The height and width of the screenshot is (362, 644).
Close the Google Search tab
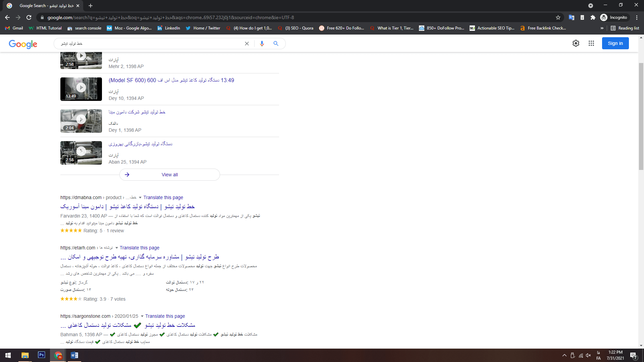pos(78,6)
